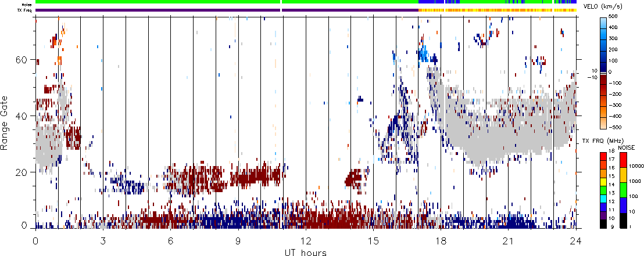The image size is (644, 256).
Task: Click x-axis tick label "12"
Action: (x=306, y=241)
